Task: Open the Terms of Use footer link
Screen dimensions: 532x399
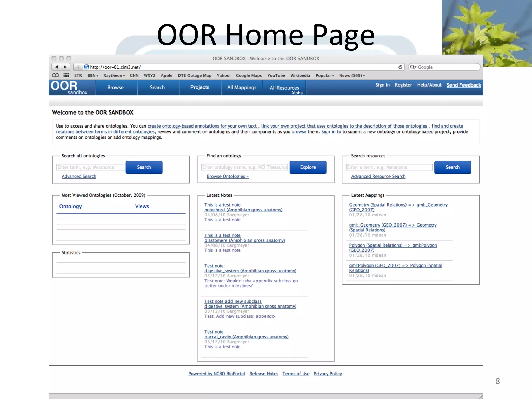Action: pos(296,374)
